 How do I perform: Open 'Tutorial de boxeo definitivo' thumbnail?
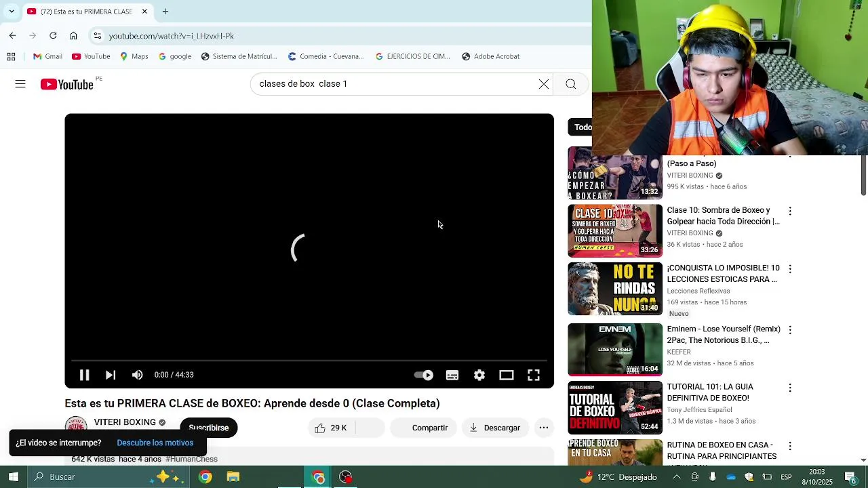click(615, 407)
